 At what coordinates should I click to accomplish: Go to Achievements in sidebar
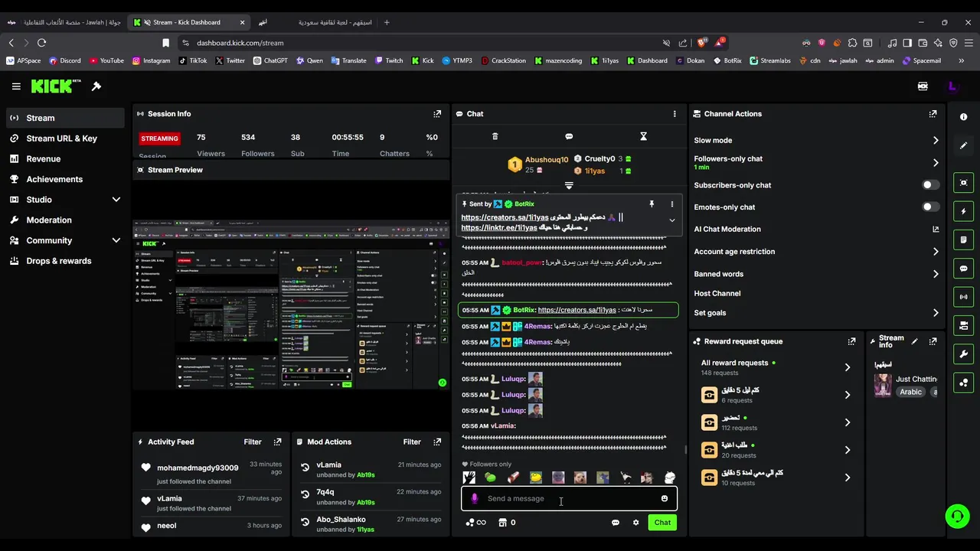pos(65,179)
